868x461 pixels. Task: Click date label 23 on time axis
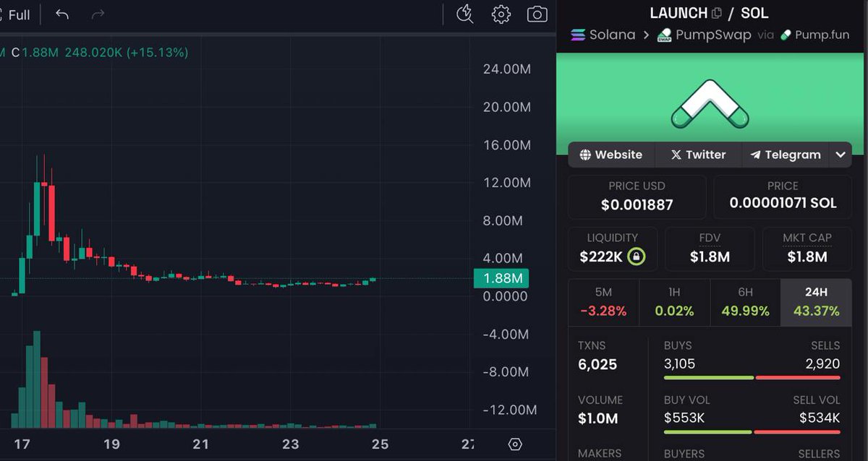pos(290,444)
